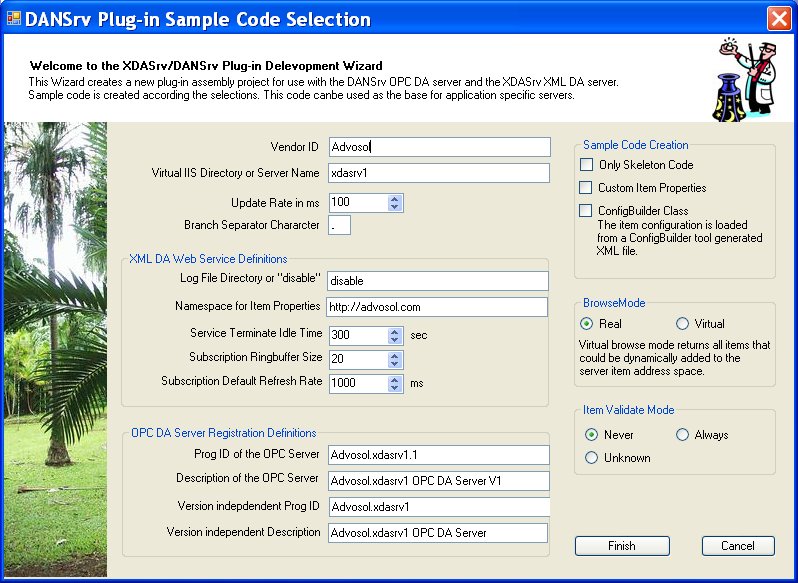
Task: Click the palm tree garden image
Action: pos(55,350)
